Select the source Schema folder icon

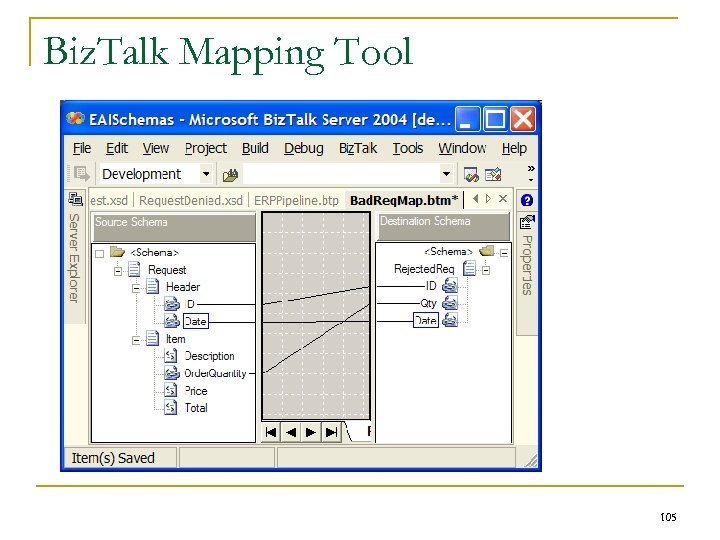[x=117, y=252]
